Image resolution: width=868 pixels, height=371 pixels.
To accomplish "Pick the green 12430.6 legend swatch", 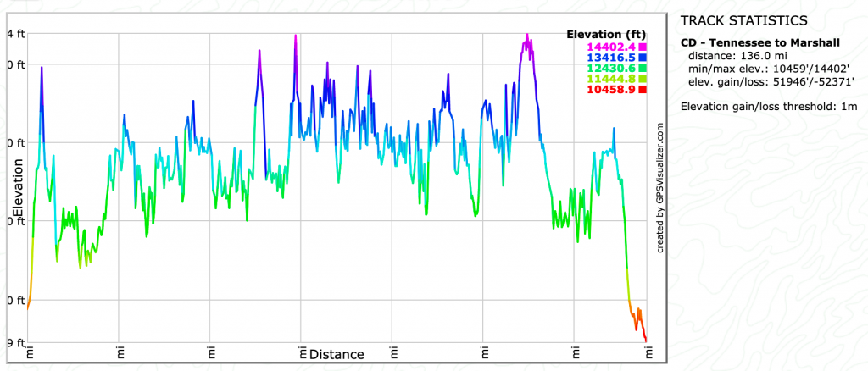I will (643, 68).
